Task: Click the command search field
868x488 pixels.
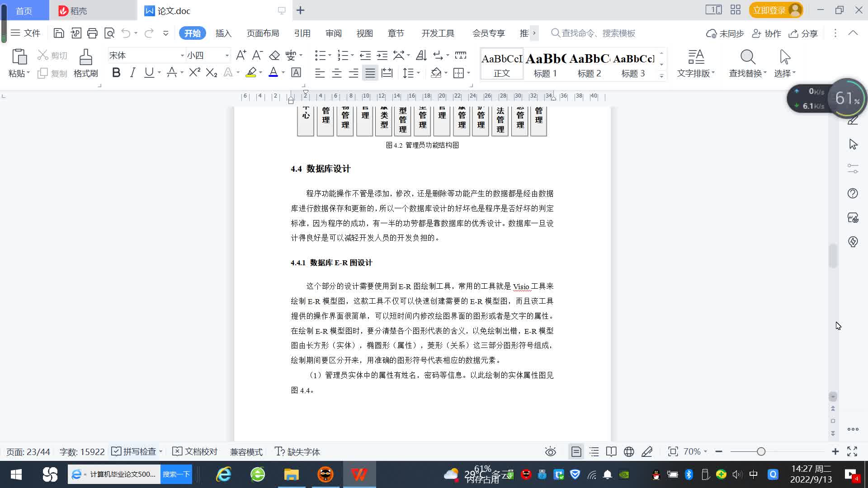Action: tap(593, 33)
